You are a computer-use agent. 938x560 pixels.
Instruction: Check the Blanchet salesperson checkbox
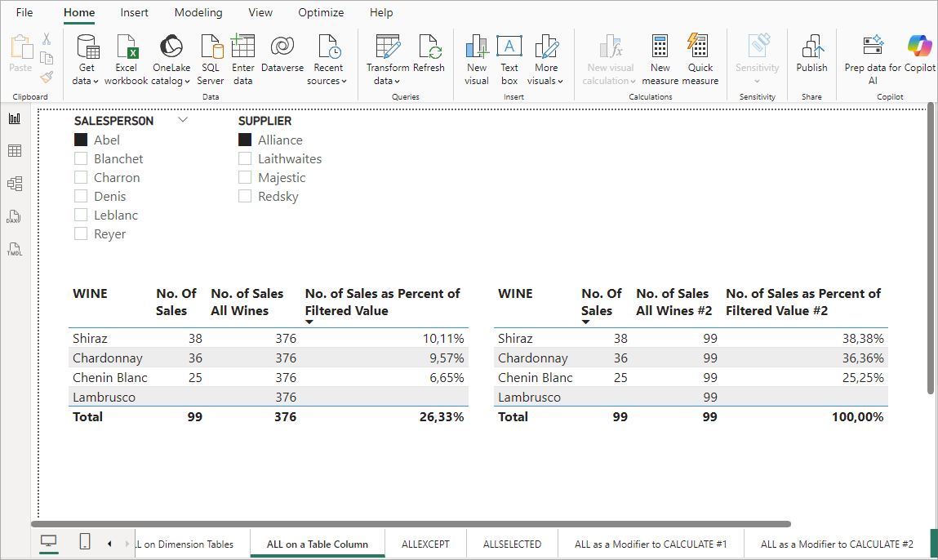[x=81, y=159]
